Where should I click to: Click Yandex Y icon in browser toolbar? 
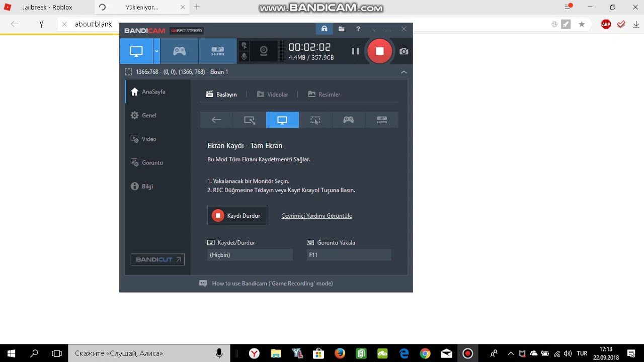click(x=41, y=24)
